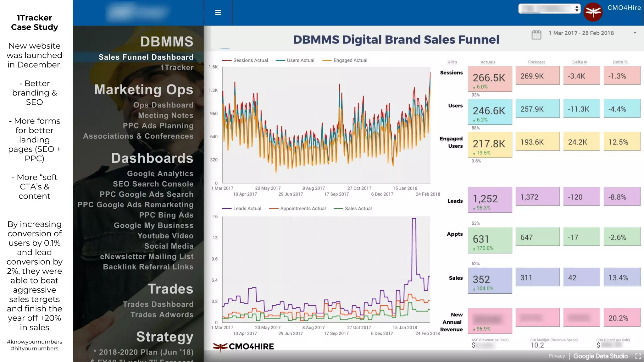The image size is (644, 362).
Task: Click the calendar icon beside date range
Action: click(x=536, y=34)
